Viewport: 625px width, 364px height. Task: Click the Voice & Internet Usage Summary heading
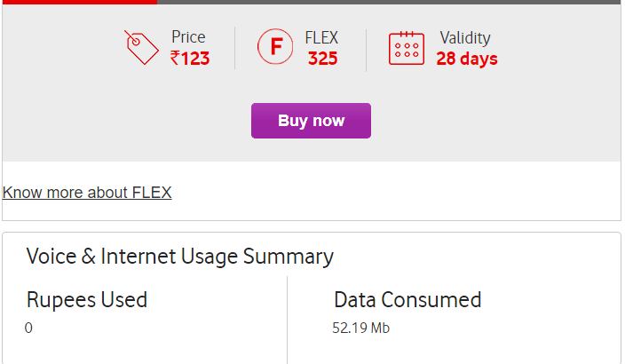[180, 257]
